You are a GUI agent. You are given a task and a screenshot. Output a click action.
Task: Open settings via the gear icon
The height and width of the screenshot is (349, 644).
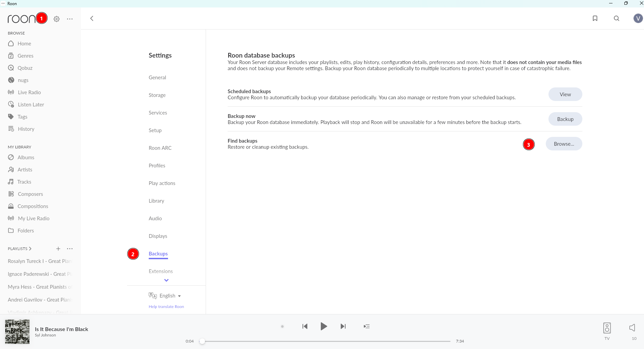pyautogui.click(x=57, y=19)
